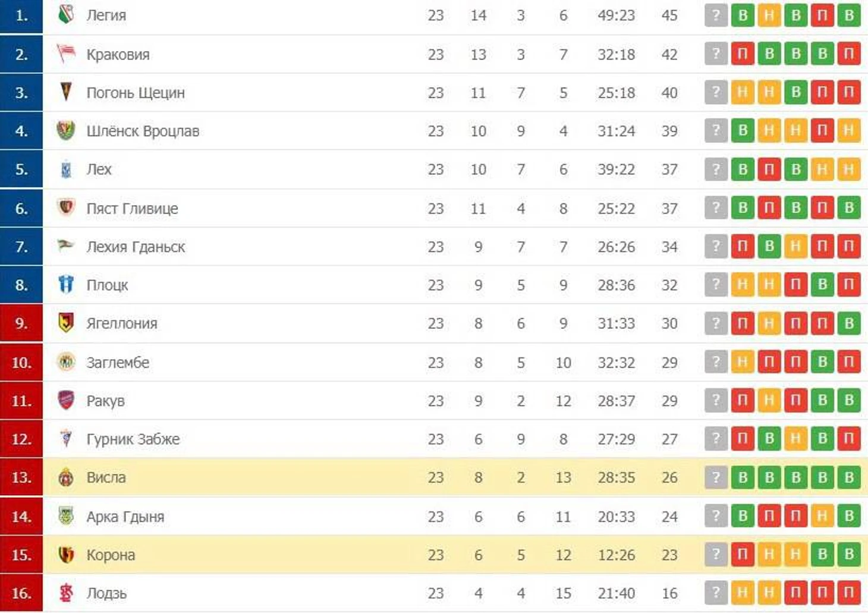This screenshot has width=868, height=613.
Task: Click the Ракув crest icon
Action: click(x=66, y=400)
